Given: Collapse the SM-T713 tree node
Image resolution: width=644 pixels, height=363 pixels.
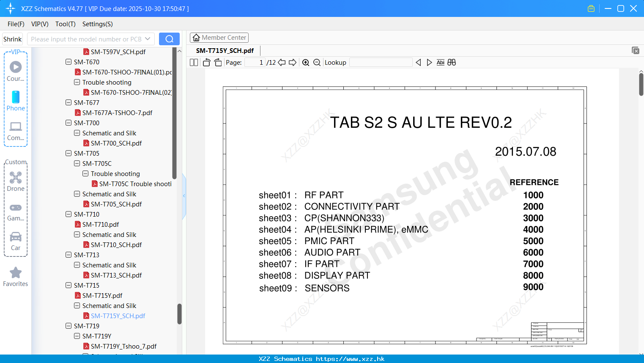Looking at the screenshot, I should click(x=69, y=255).
